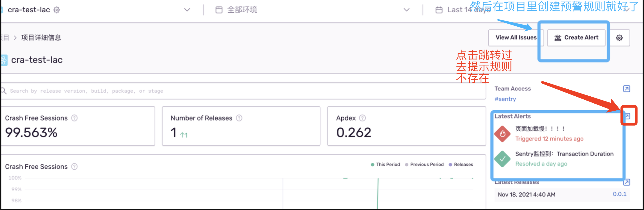The image size is (644, 210).
Task: Click the Apdex 0.262 value
Action: (354, 132)
